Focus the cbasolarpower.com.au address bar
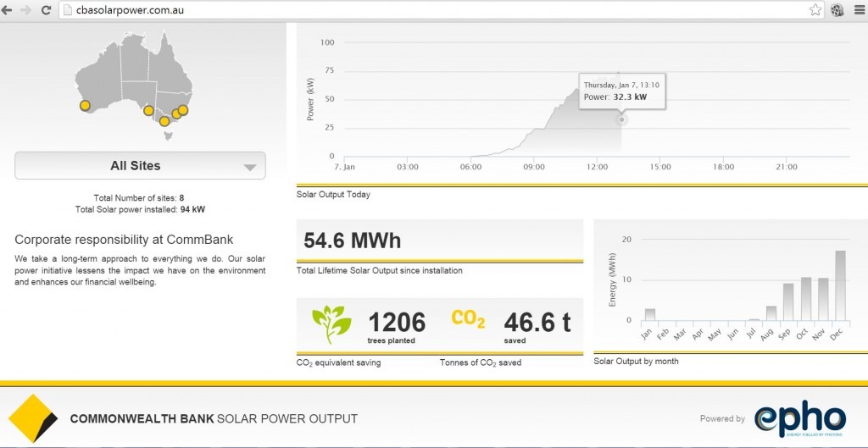The height and width of the screenshot is (448, 868). pyautogui.click(x=441, y=9)
